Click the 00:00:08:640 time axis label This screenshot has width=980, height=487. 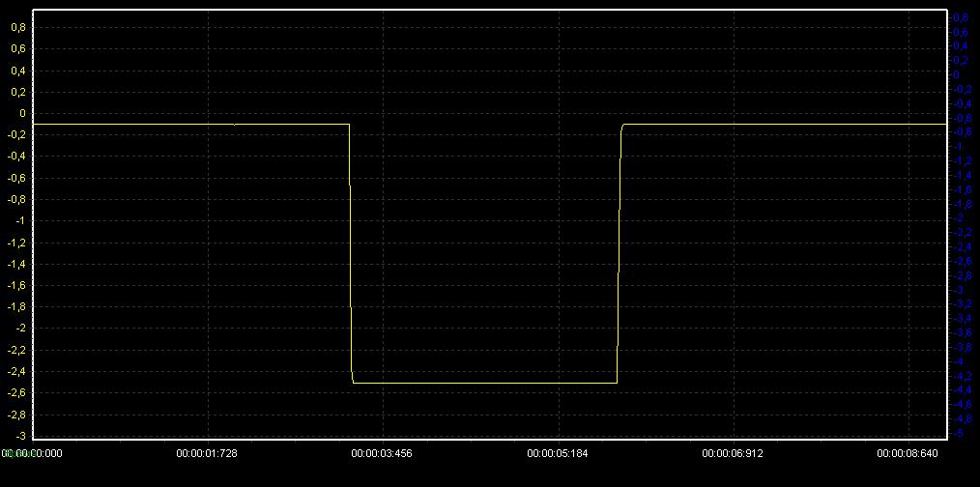(x=907, y=452)
